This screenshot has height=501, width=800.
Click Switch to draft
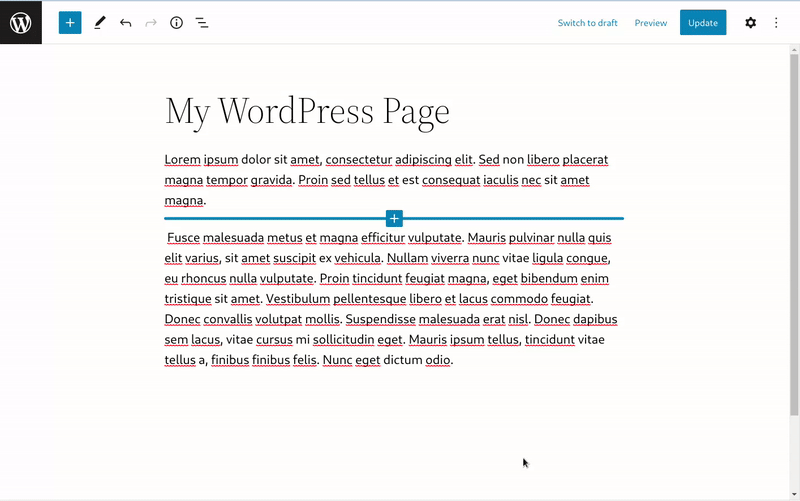[587, 23]
